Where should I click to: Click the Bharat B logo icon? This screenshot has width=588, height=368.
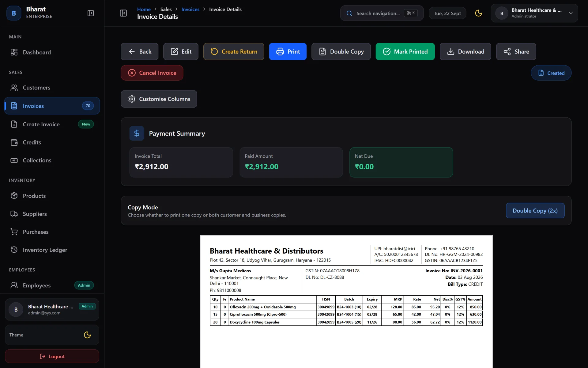14,13
